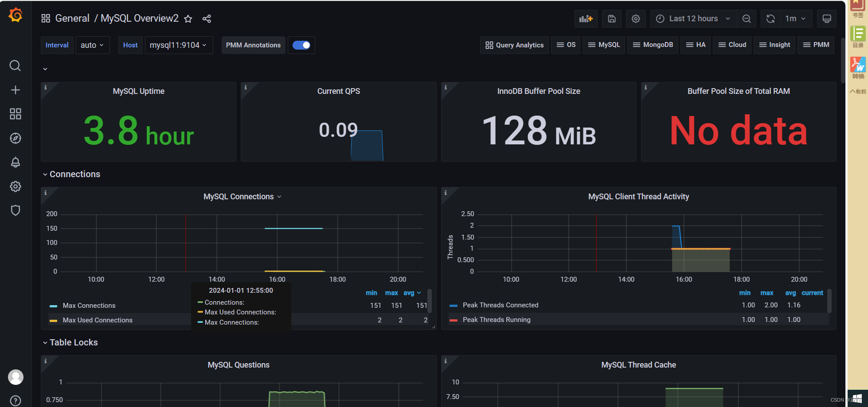868x407 pixels.
Task: Open Dashboards grid icon in sidebar
Action: [x=16, y=114]
